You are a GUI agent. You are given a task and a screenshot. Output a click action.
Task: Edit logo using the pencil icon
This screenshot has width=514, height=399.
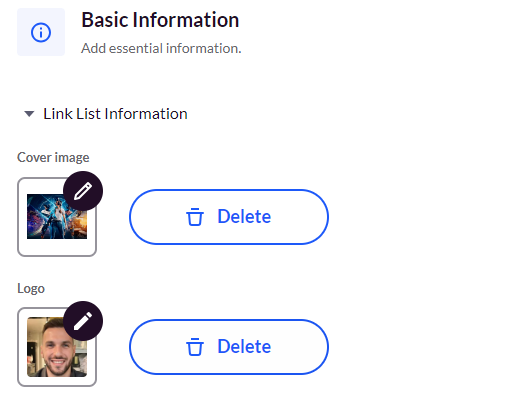click(83, 321)
